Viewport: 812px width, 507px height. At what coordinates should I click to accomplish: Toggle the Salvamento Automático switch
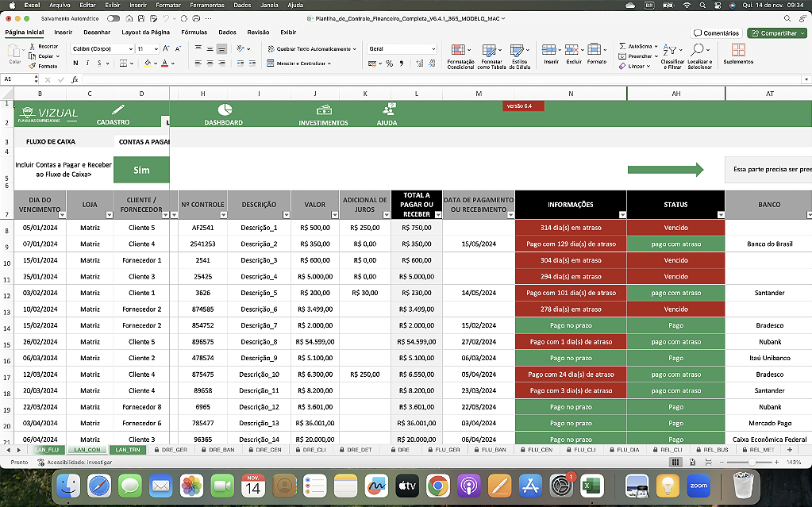(114, 18)
